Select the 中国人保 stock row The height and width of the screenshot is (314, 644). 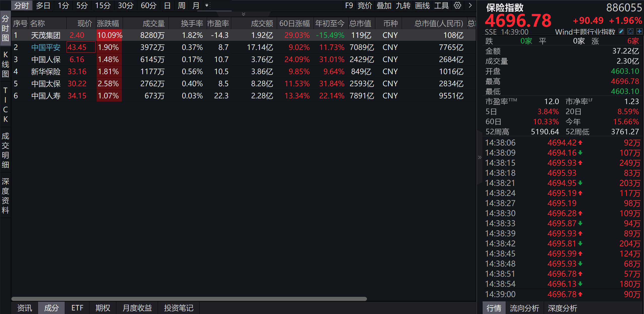243,59
